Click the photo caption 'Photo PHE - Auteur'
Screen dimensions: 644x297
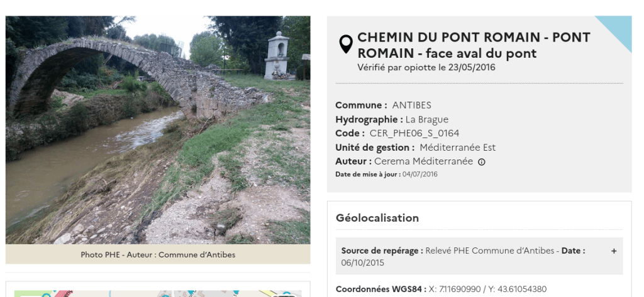pos(158,254)
